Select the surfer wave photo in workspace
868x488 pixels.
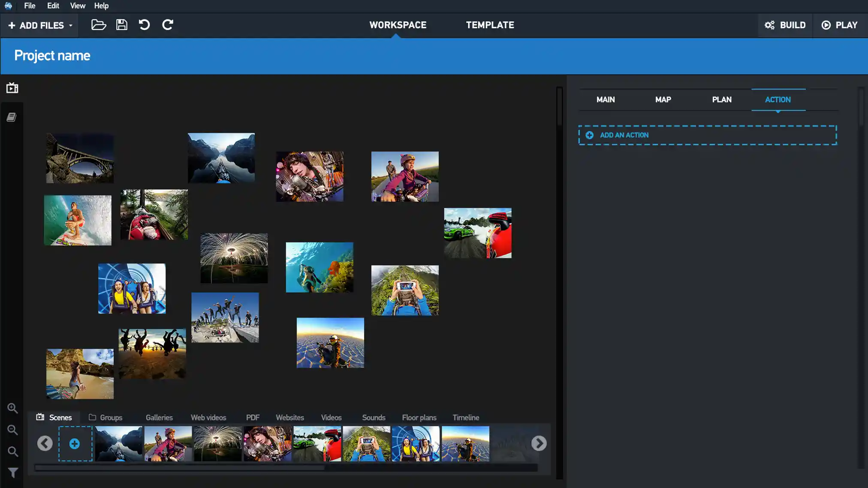[x=78, y=221]
